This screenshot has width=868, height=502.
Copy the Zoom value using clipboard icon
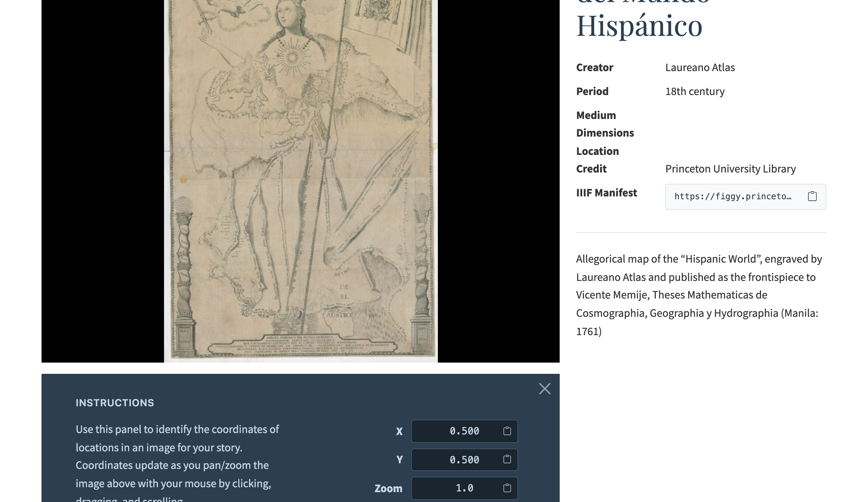pos(507,488)
